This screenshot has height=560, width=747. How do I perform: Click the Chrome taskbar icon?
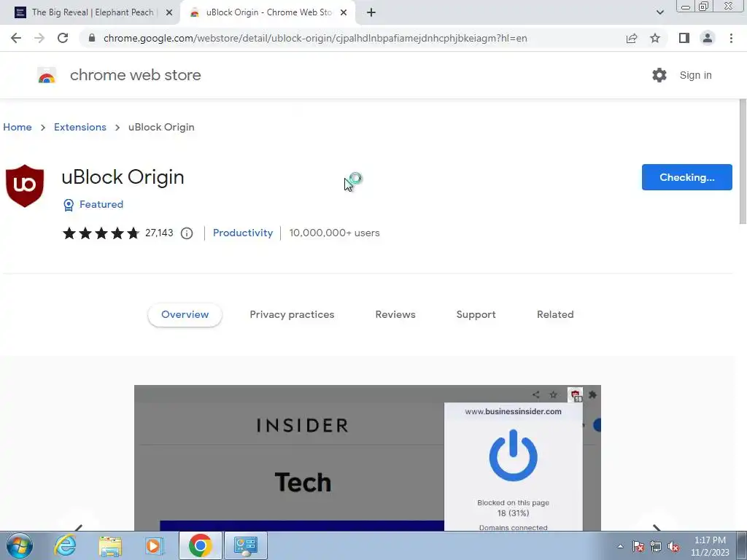(200, 545)
